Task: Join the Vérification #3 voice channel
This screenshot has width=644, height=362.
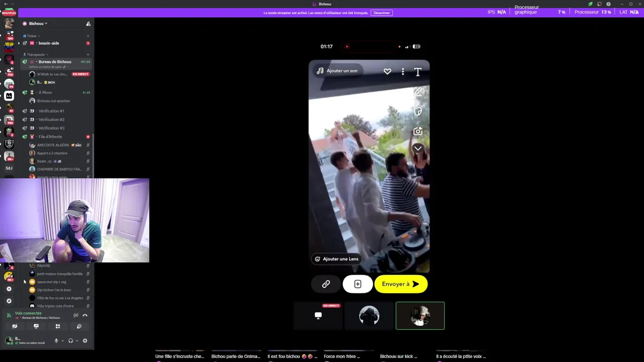Action: (x=56, y=128)
